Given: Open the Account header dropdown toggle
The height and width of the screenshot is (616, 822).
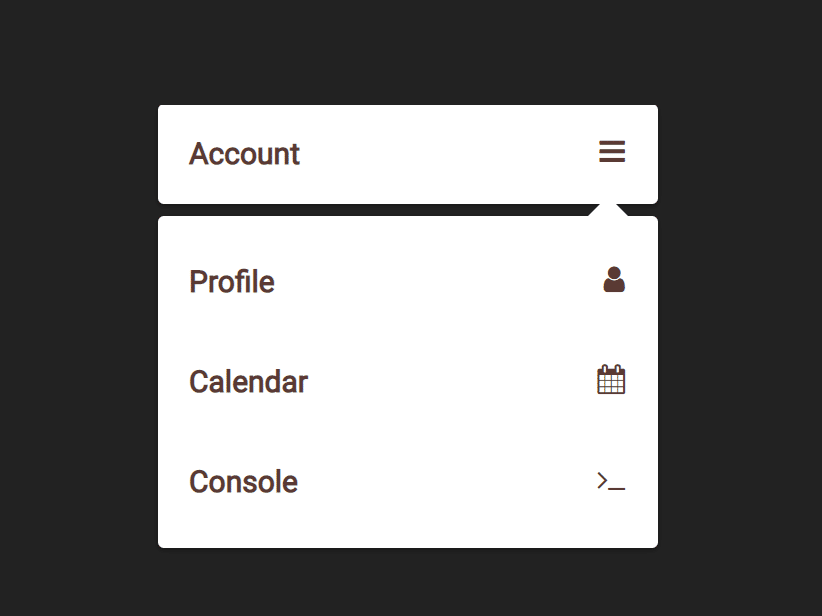Looking at the screenshot, I should 611,152.
